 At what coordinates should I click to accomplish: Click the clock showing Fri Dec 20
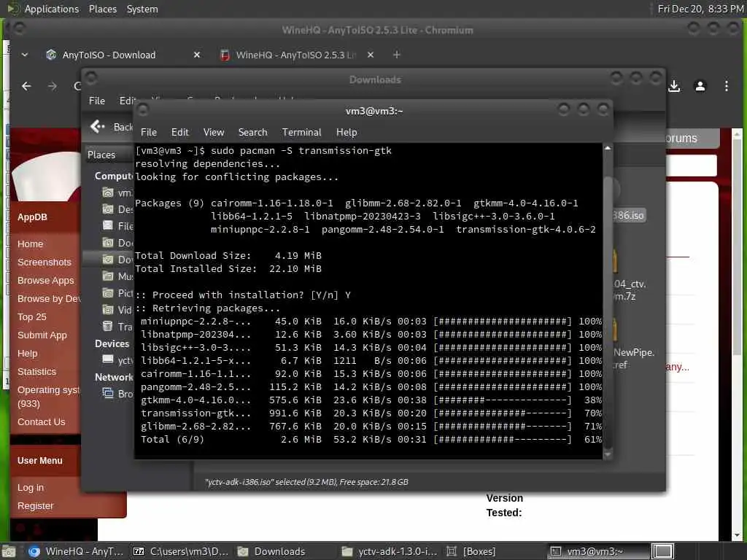pos(700,9)
